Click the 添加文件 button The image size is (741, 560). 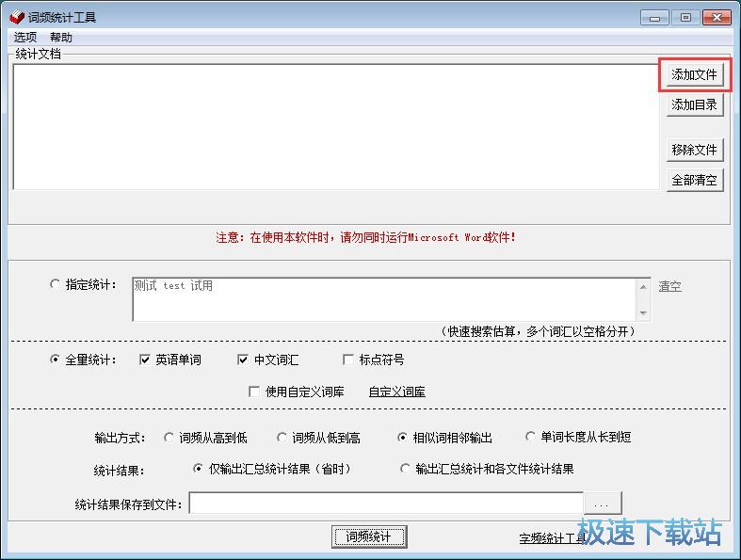(x=694, y=74)
